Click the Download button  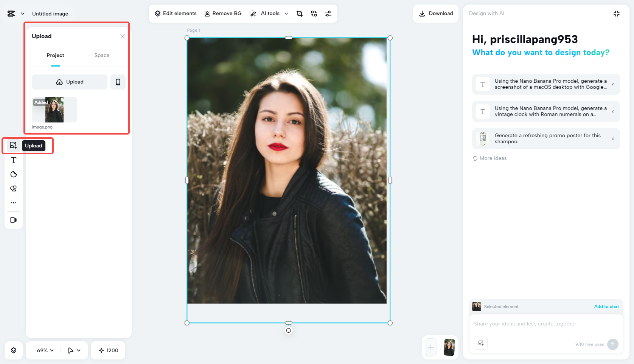(x=436, y=14)
